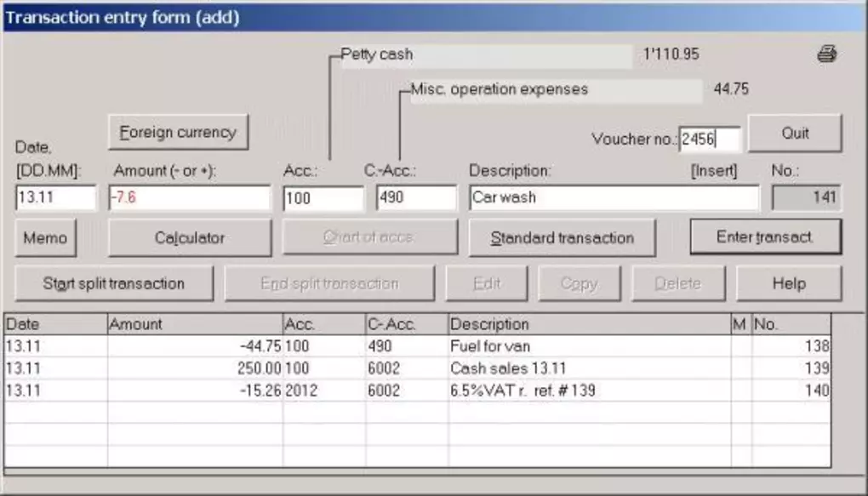Choose a Standard transaction
The image size is (868, 496).
point(562,238)
